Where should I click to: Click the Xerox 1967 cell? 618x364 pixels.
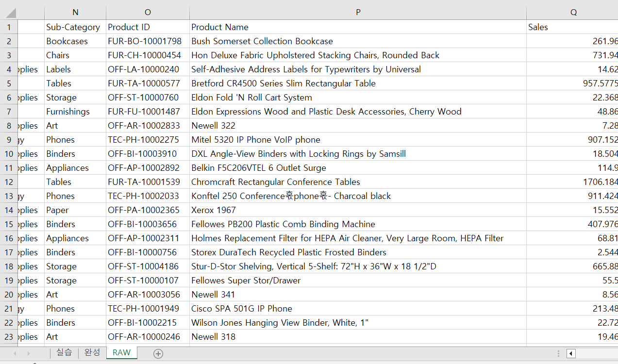(x=358, y=210)
